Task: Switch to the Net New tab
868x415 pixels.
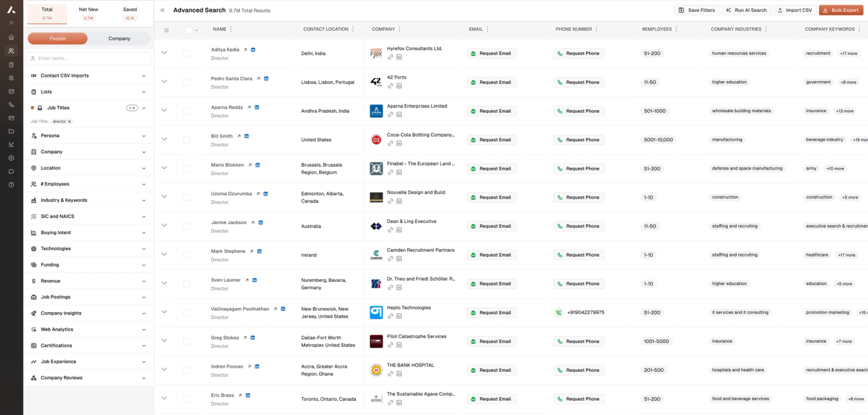Action: point(89,13)
